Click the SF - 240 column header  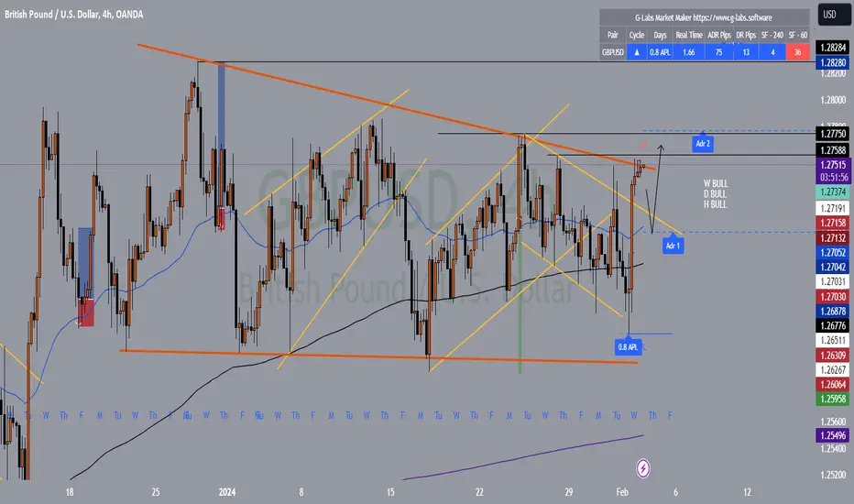(772, 35)
